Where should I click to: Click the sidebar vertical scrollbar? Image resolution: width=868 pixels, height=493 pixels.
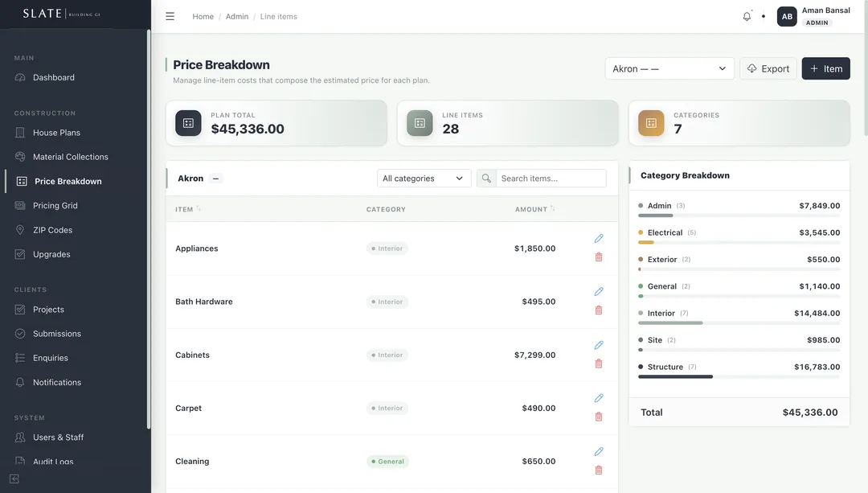point(149,229)
